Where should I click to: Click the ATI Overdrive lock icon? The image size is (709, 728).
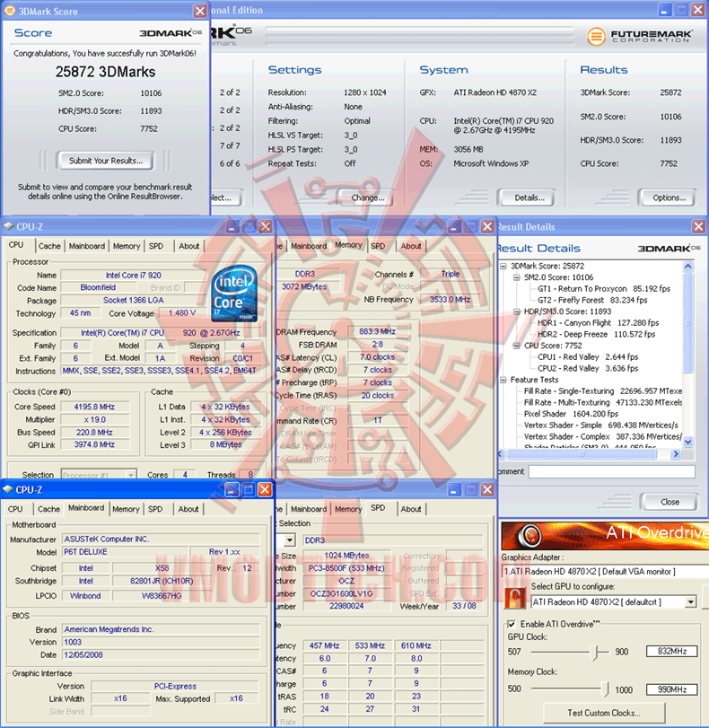tap(514, 598)
